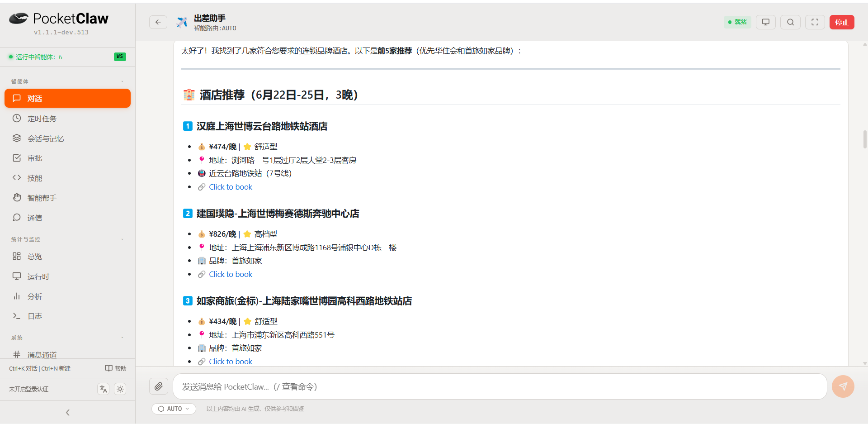The width and height of the screenshot is (868, 424).
Task: Click the ¥826/晚 price text
Action: tap(222, 234)
